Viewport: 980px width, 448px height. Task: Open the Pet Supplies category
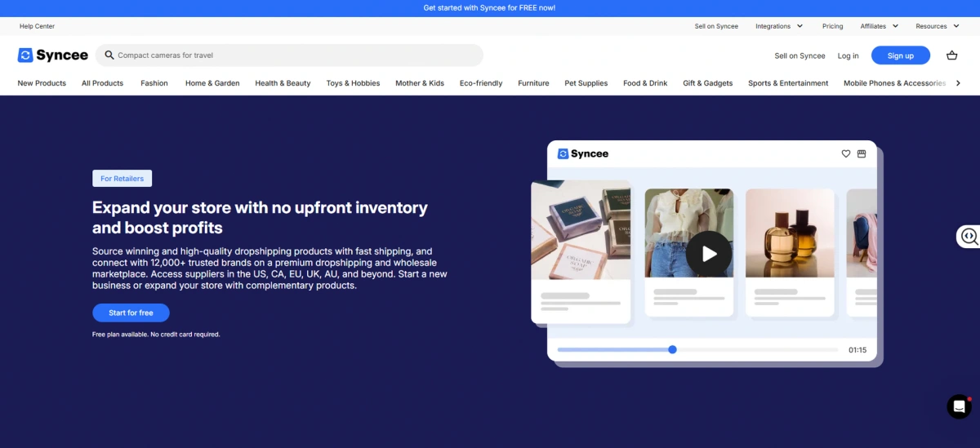(586, 83)
